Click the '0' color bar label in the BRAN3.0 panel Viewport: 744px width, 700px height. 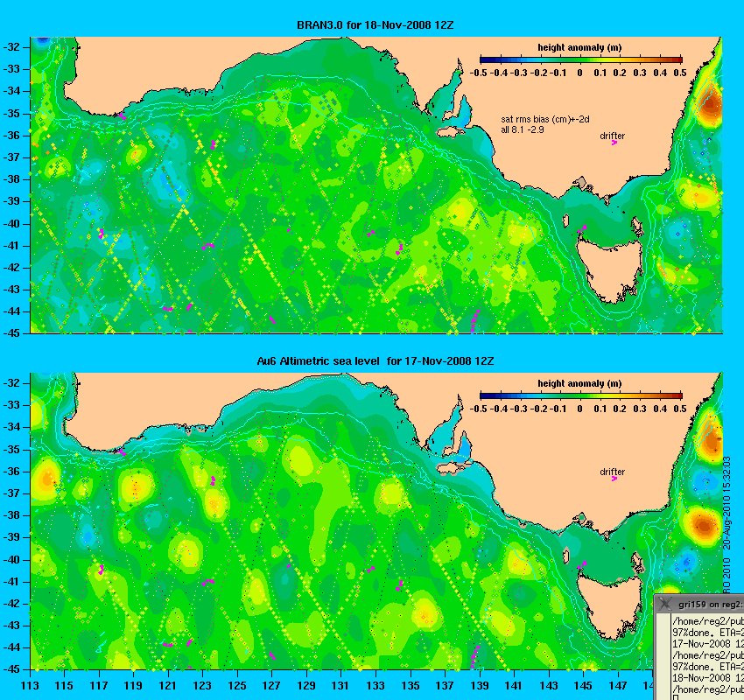pos(579,73)
